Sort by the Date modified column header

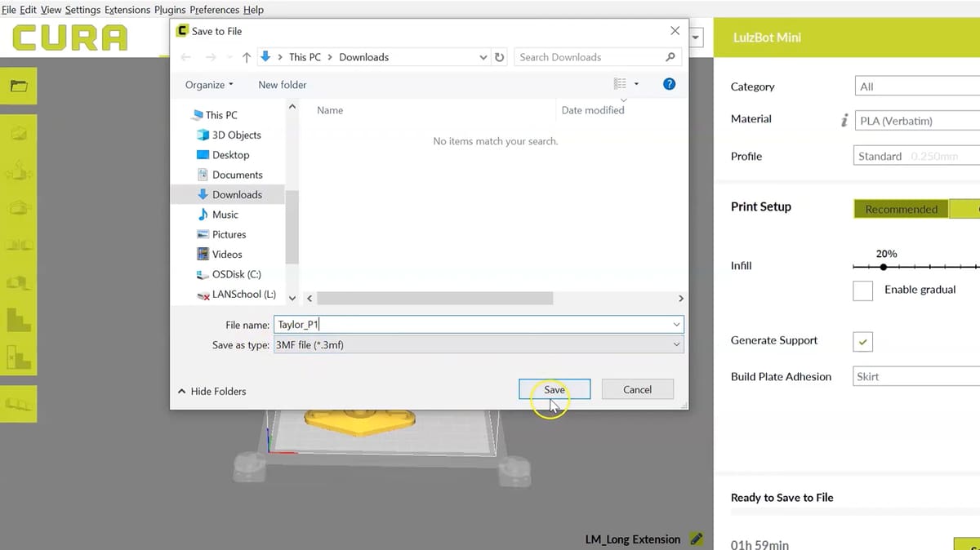click(x=593, y=110)
